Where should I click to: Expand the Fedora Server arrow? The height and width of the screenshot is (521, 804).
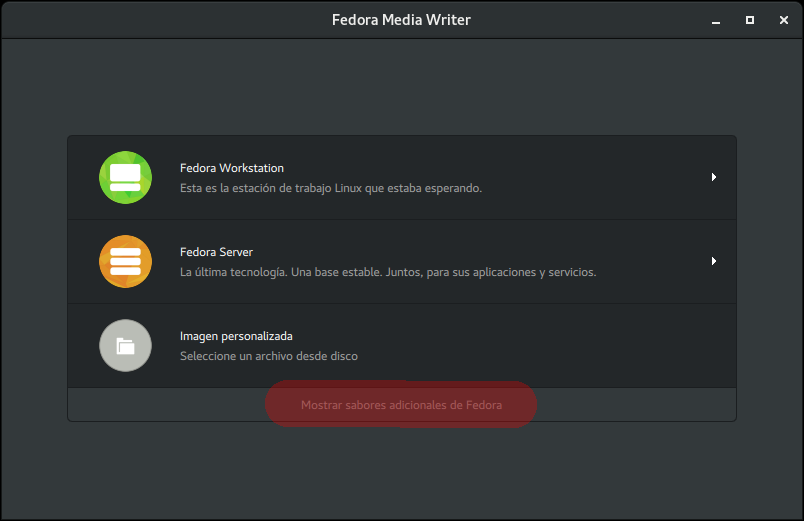click(714, 261)
